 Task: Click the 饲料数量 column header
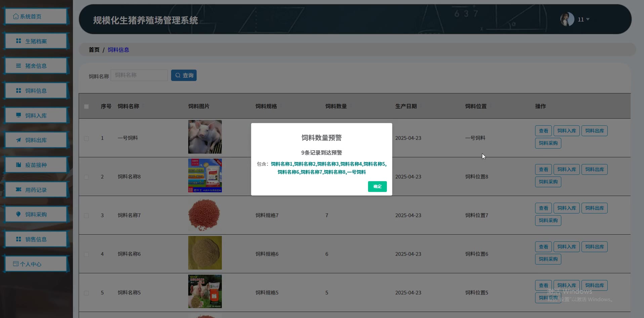click(x=336, y=106)
